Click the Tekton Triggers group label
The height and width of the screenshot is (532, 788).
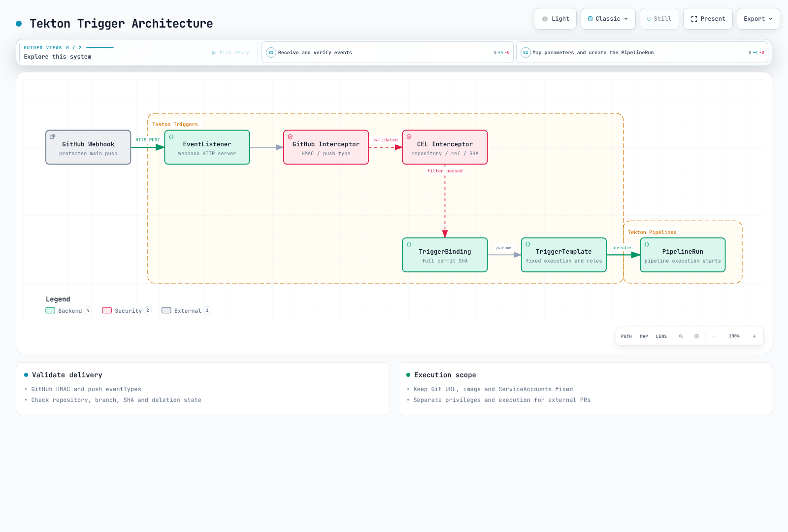175,125
